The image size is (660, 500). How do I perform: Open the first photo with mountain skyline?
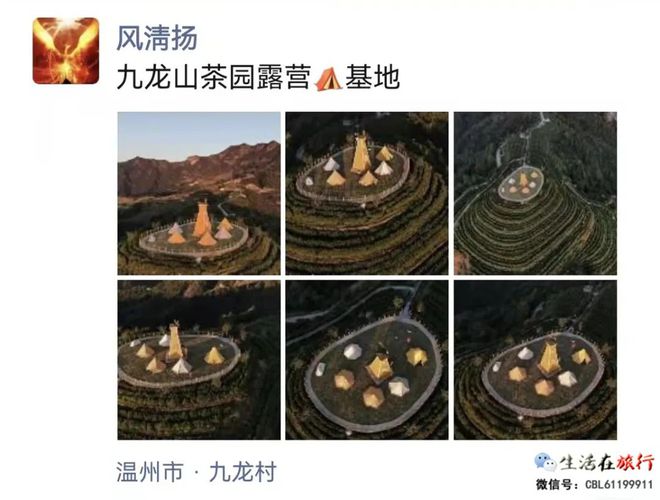pos(199,193)
